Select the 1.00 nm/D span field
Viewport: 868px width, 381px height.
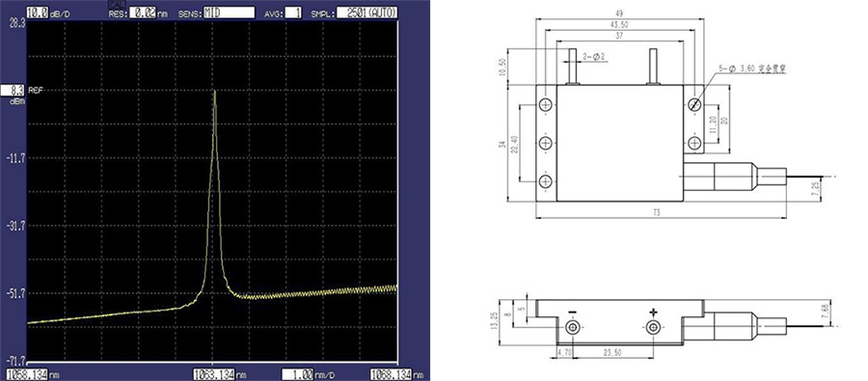298,374
